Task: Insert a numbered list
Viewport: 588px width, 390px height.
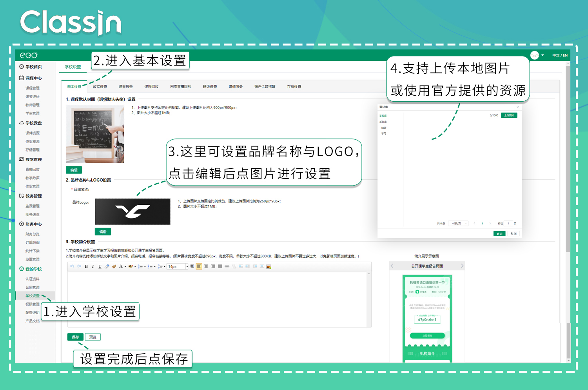Action: [x=140, y=266]
